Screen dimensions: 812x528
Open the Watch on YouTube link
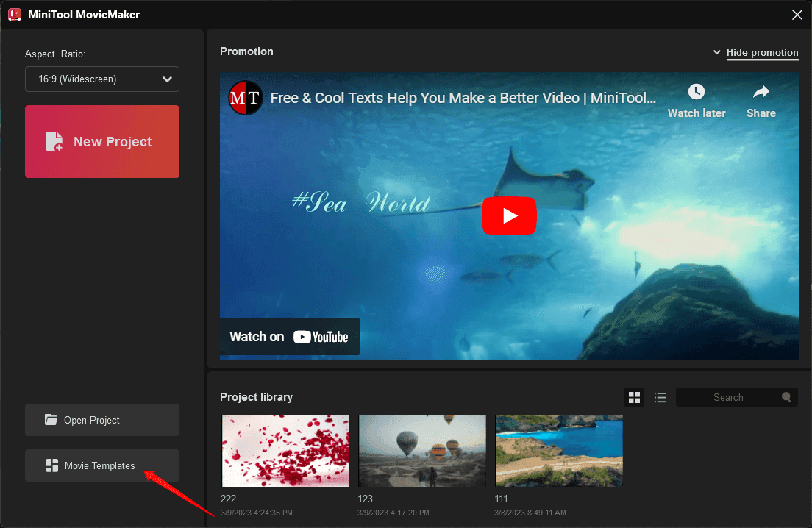[x=289, y=336]
